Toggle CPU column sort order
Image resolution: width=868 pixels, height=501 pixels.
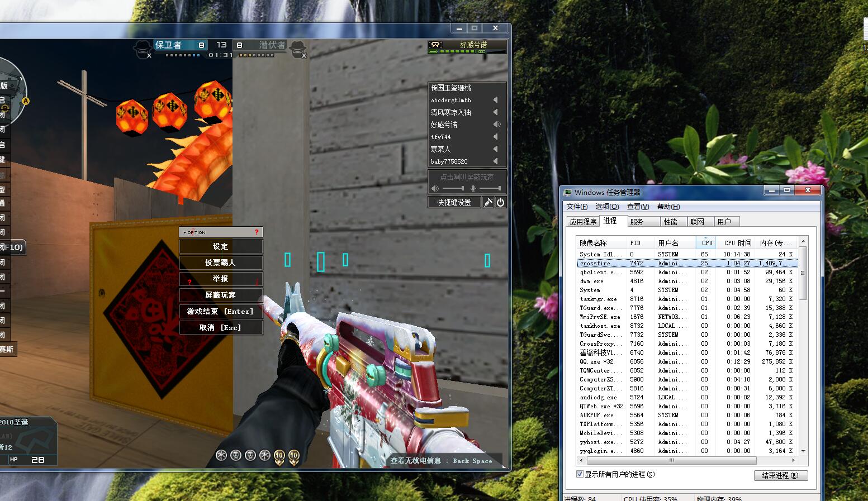pos(707,243)
